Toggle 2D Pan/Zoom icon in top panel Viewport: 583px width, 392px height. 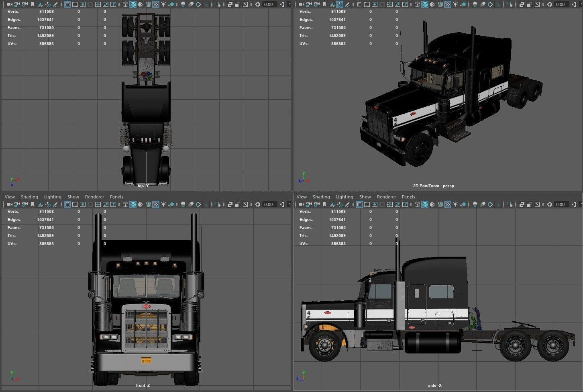point(48,4)
